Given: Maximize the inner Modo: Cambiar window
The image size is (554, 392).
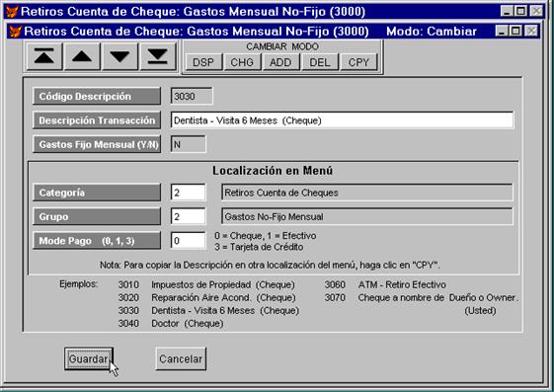Looking at the screenshot, I should pyautogui.click(x=515, y=31).
